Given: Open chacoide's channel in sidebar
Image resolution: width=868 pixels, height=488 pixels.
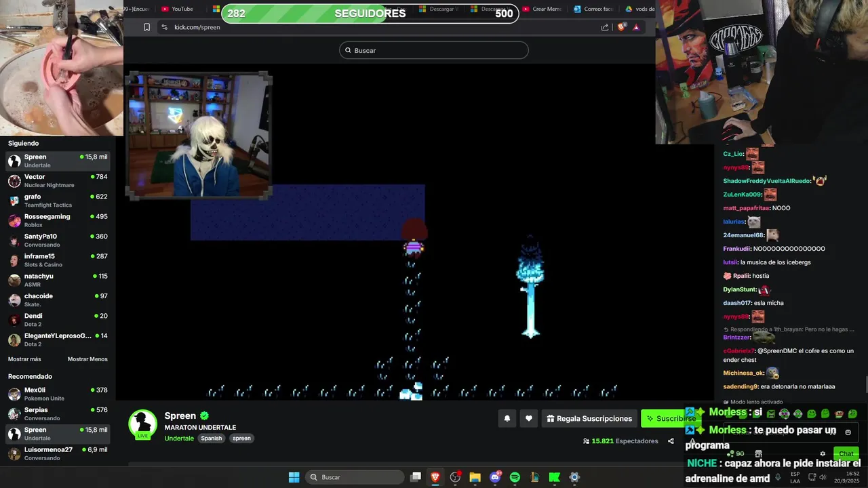Looking at the screenshot, I should coord(58,300).
